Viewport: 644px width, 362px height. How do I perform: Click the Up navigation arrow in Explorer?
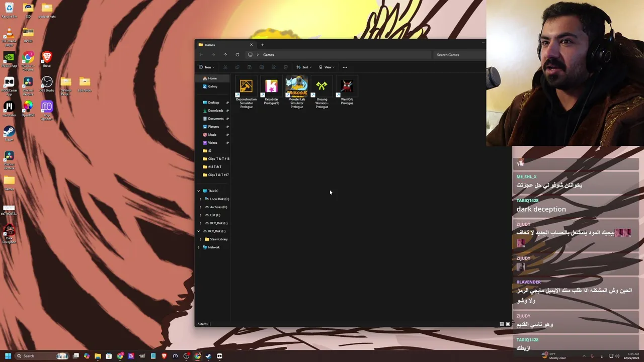tap(225, 55)
